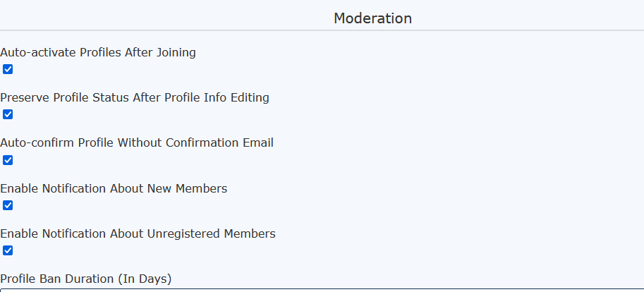The height and width of the screenshot is (292, 644).
Task: Click the Enable Notification About New Members label
Action: tap(114, 188)
